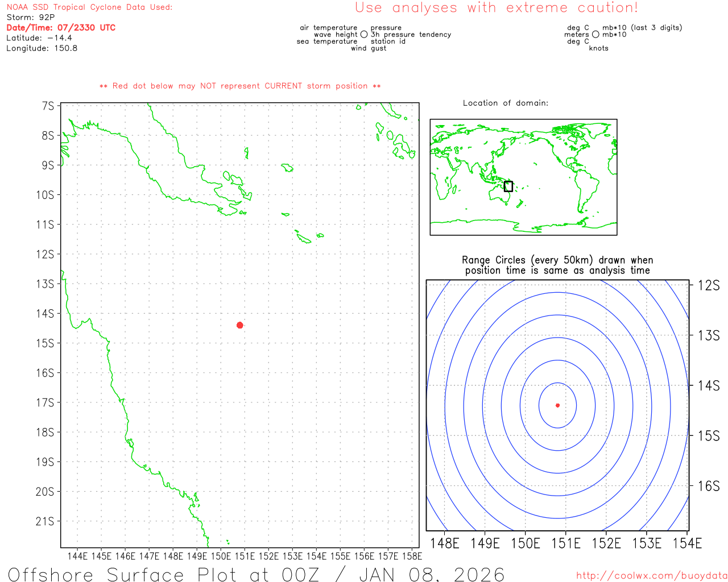Click the 'air temperature' legend label
The width and height of the screenshot is (728, 582).
[329, 28]
